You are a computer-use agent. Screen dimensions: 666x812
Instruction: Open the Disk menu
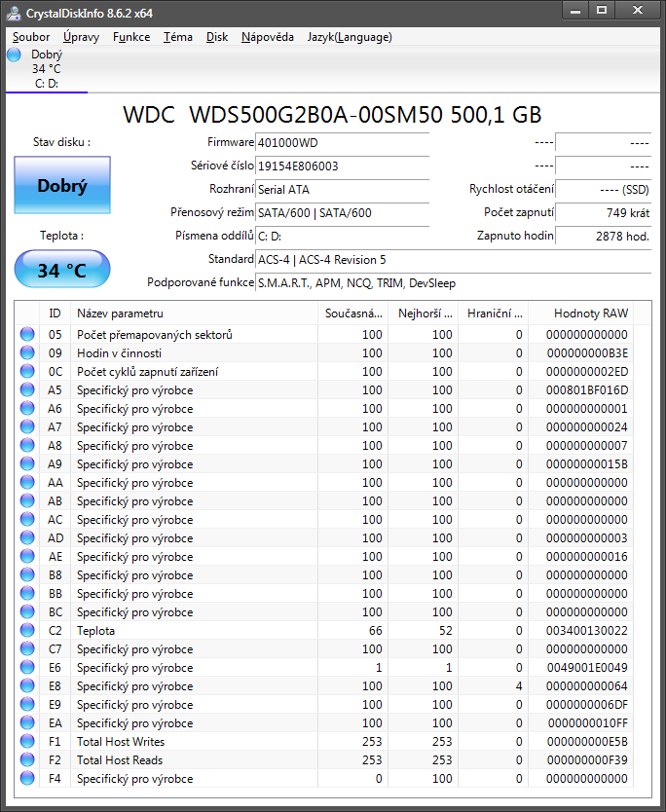coord(217,37)
